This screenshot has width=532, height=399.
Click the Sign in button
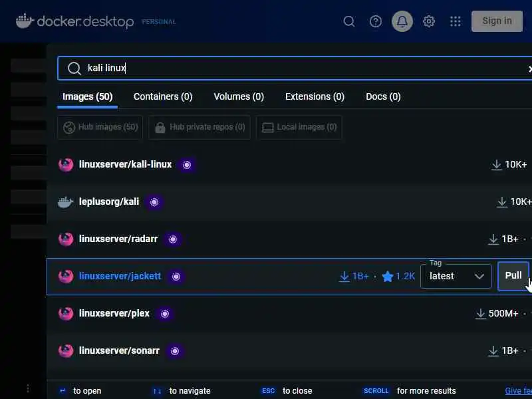(x=497, y=21)
